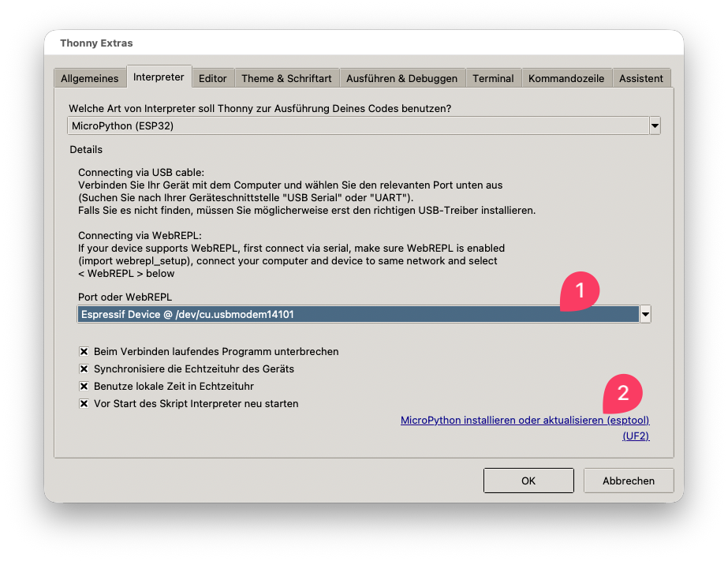Click the (UF2) install link
The height and width of the screenshot is (561, 728).
[636, 436]
